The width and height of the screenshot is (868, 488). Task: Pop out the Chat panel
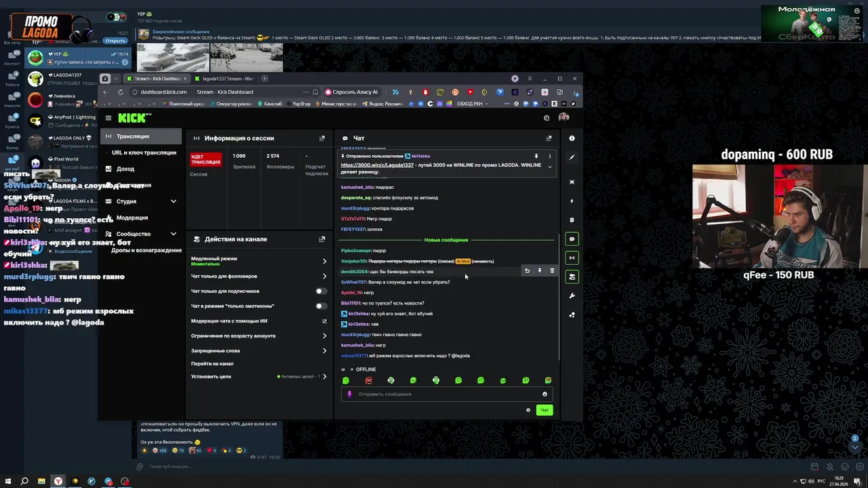click(549, 138)
